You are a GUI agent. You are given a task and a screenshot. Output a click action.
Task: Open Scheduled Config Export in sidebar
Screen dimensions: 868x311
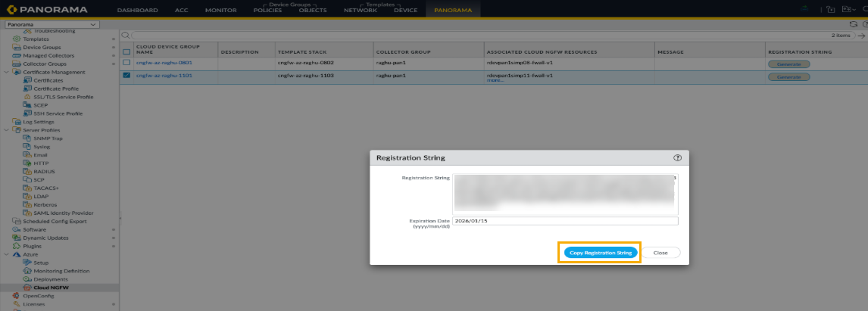55,221
